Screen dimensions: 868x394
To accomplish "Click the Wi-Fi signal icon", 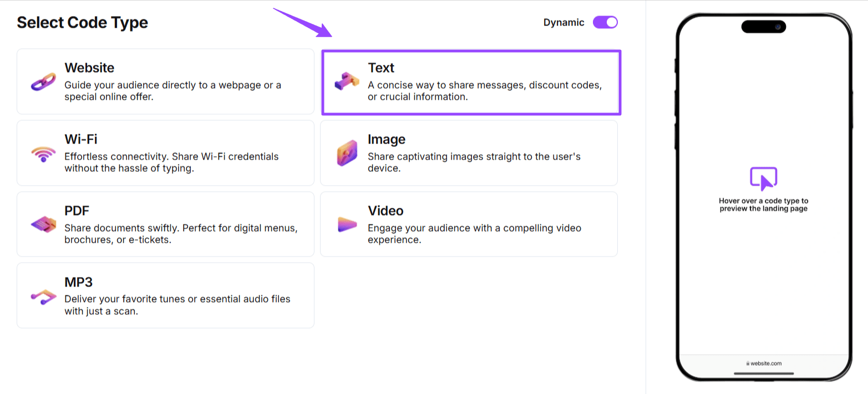I will coord(43,153).
